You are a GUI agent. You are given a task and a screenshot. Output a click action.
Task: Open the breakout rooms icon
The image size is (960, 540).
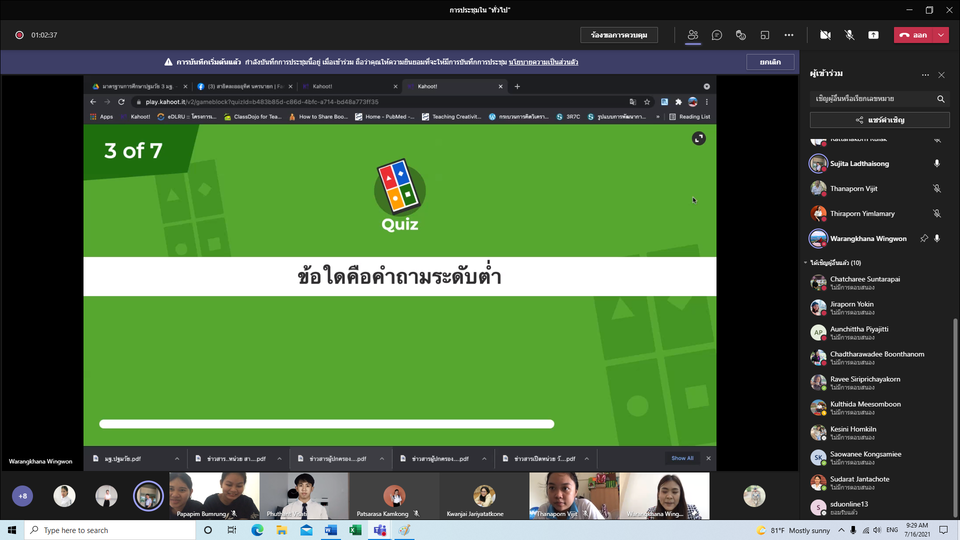765,35
